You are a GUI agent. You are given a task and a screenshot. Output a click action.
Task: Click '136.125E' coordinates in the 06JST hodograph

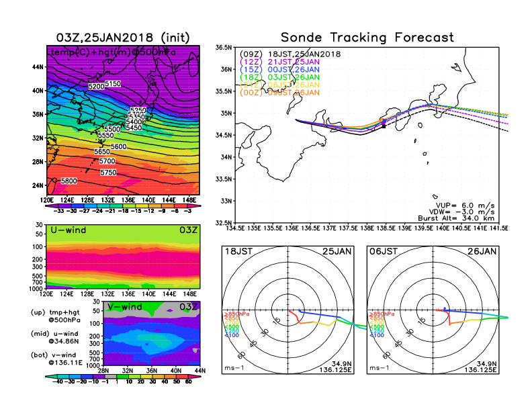pyautogui.click(x=480, y=369)
